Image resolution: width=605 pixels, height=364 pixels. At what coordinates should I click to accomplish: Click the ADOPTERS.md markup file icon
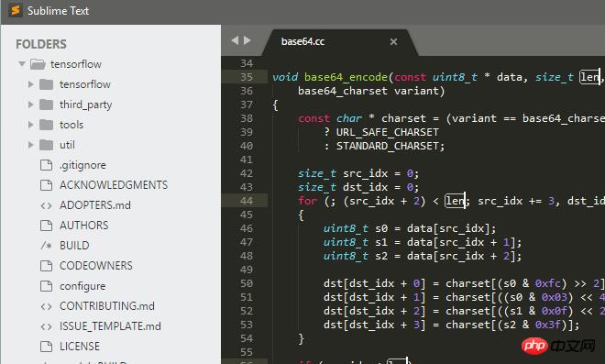pyautogui.click(x=47, y=205)
